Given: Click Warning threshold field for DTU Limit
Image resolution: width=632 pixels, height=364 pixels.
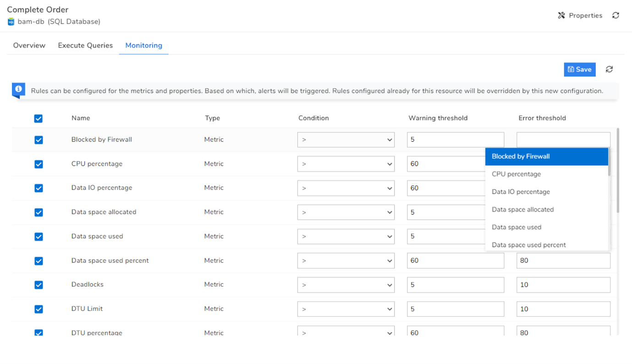Looking at the screenshot, I should [456, 309].
